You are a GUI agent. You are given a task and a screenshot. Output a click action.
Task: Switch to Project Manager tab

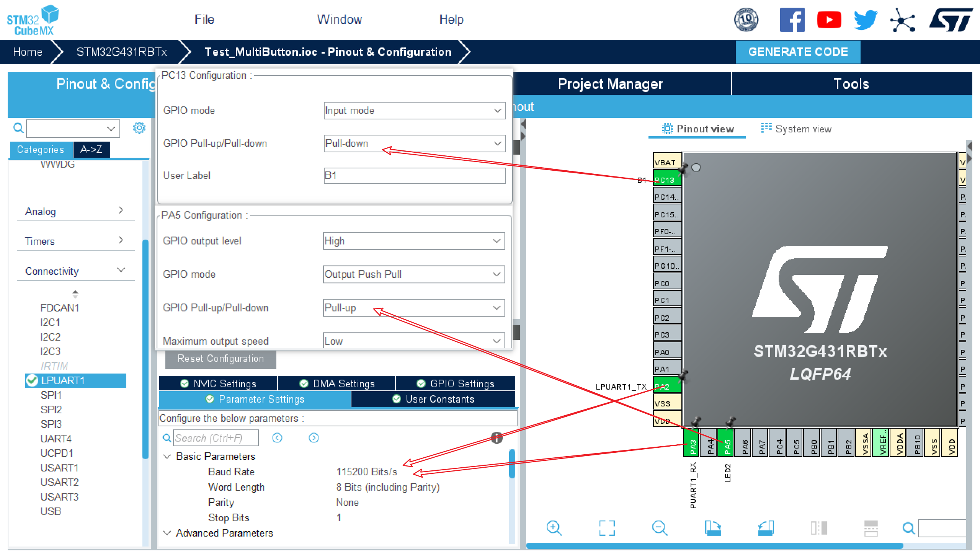610,83
